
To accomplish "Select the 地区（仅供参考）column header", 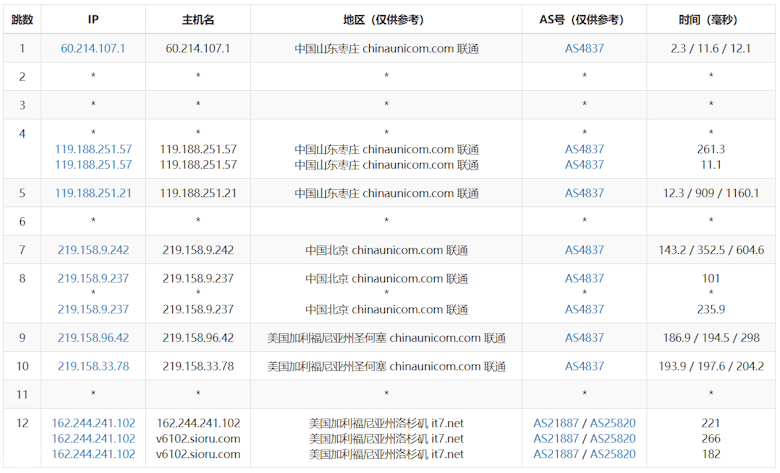I will pyautogui.click(x=386, y=19).
